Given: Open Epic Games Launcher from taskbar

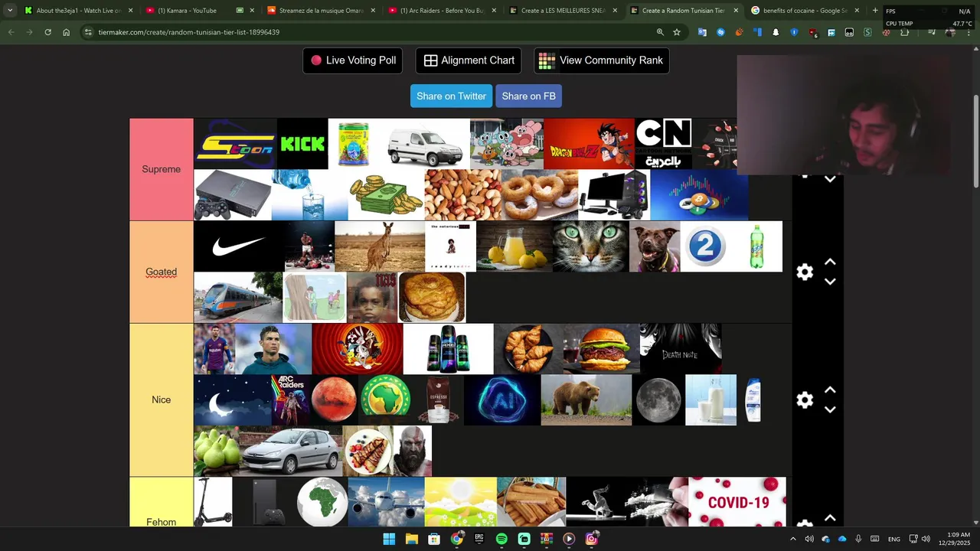Looking at the screenshot, I should pos(479,539).
